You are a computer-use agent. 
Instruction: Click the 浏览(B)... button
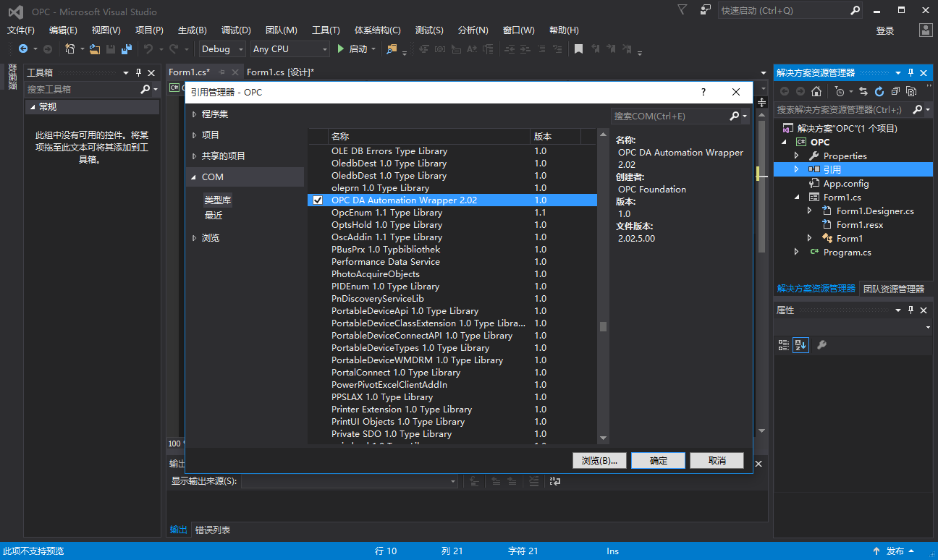tap(599, 461)
